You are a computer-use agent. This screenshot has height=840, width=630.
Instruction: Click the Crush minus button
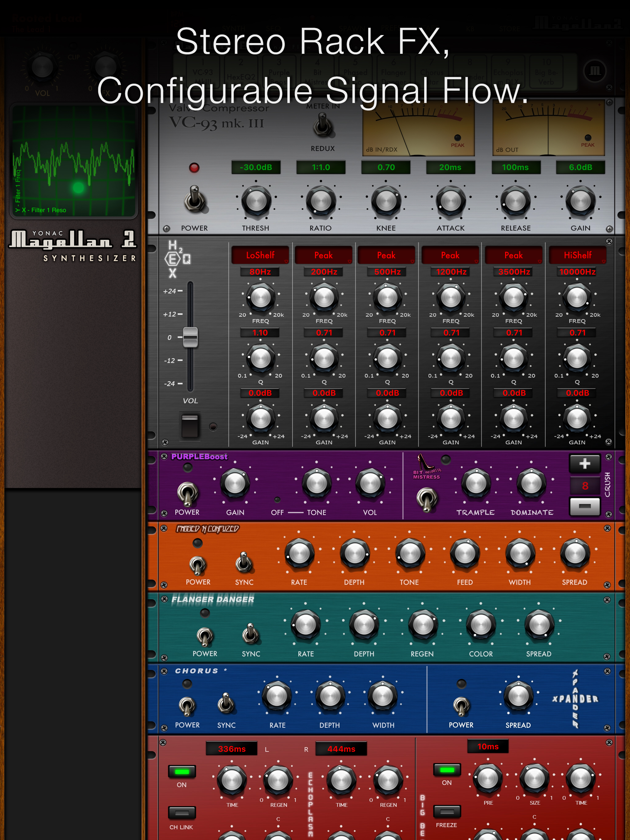click(x=584, y=506)
